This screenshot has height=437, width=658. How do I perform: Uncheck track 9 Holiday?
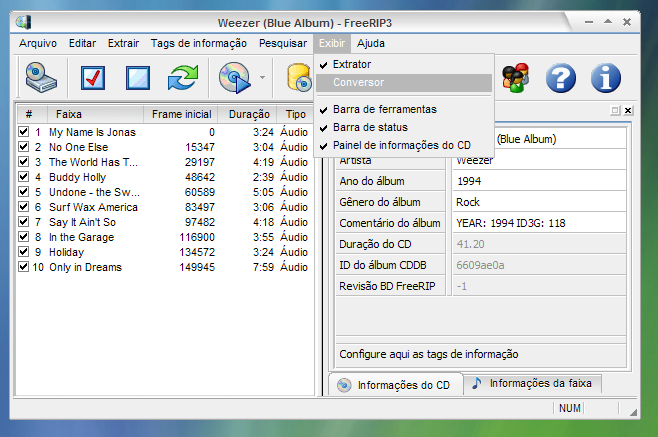coord(24,252)
